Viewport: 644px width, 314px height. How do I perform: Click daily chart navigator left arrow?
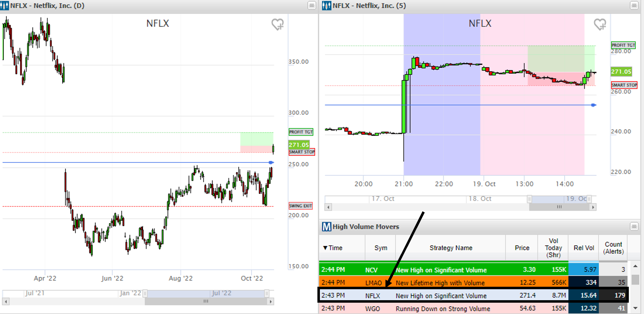coord(6,302)
